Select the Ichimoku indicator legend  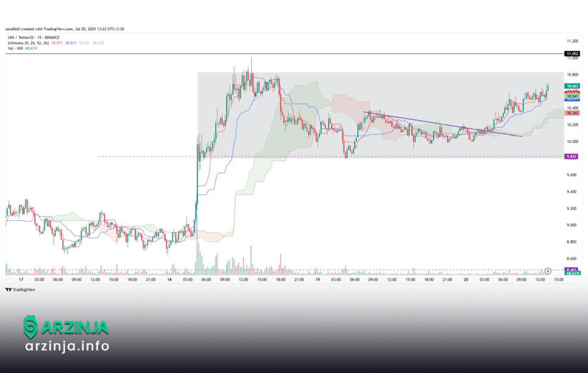29,43
